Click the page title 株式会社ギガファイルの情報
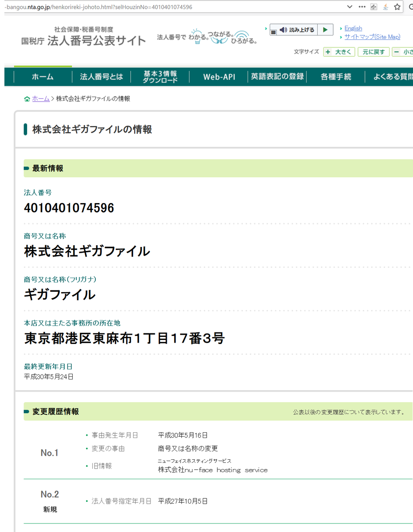 pos(92,129)
